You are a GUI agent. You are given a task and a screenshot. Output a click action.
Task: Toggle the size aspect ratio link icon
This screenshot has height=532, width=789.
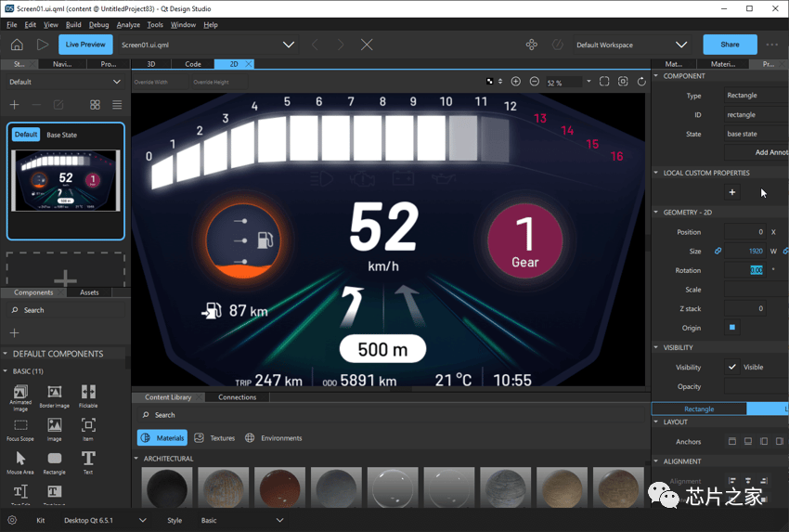pyautogui.click(x=718, y=251)
